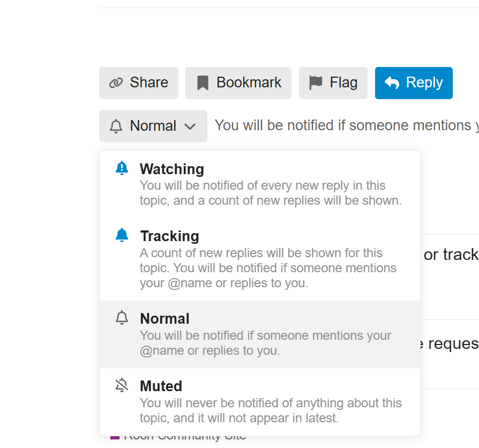Click the Watching bell icon with exclamation mark

(122, 168)
